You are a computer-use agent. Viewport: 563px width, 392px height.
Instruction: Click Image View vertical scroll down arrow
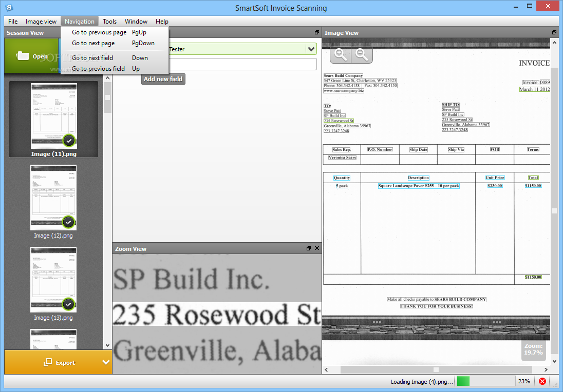pos(554,361)
